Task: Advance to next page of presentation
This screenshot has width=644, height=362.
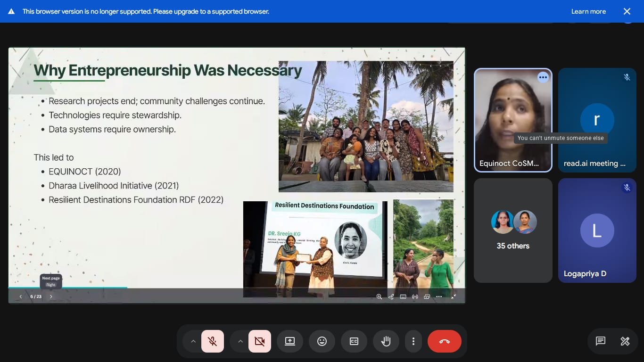Action: [x=51, y=296]
